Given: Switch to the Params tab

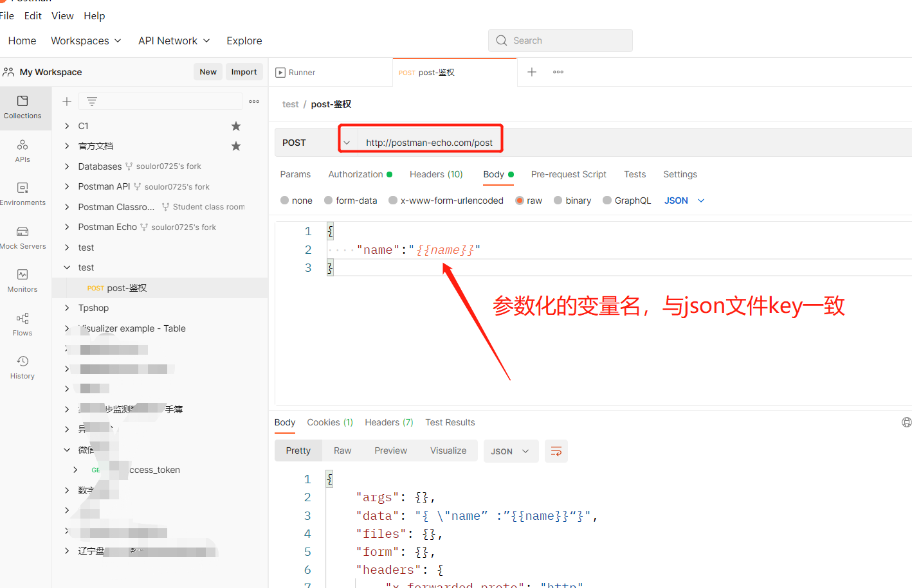Looking at the screenshot, I should (295, 174).
